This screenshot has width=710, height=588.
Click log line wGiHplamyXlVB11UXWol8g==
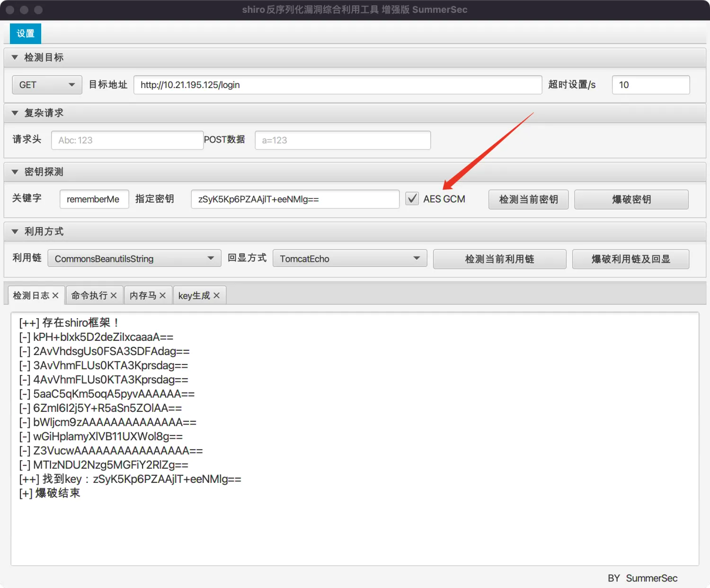point(101,437)
